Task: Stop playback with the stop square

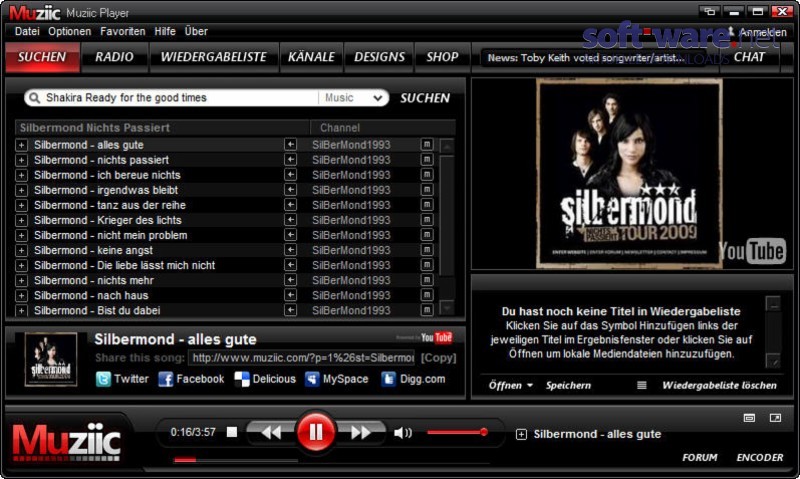Action: [232, 432]
